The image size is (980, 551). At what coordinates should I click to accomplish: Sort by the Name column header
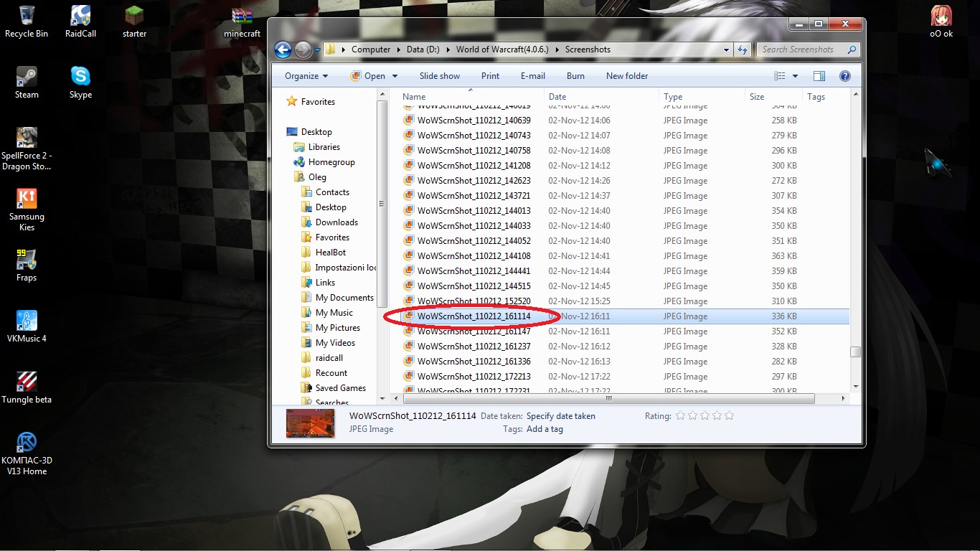[414, 97]
